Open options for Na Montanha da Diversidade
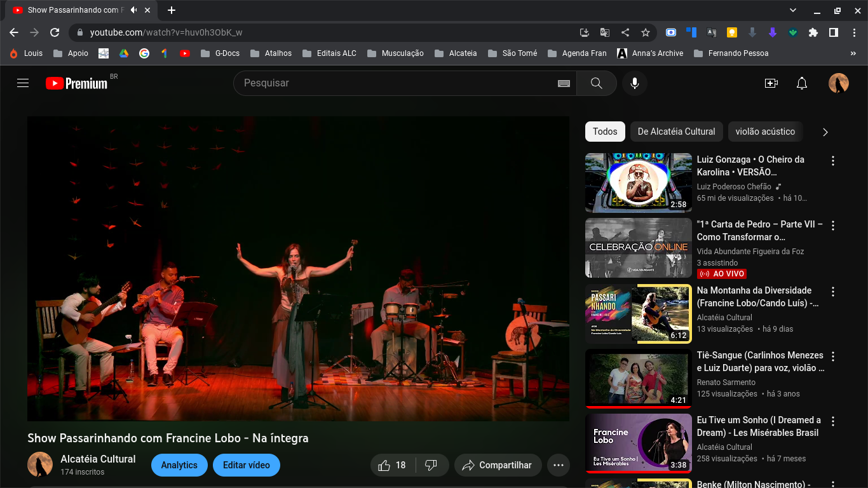868x488 pixels. coord(833,292)
